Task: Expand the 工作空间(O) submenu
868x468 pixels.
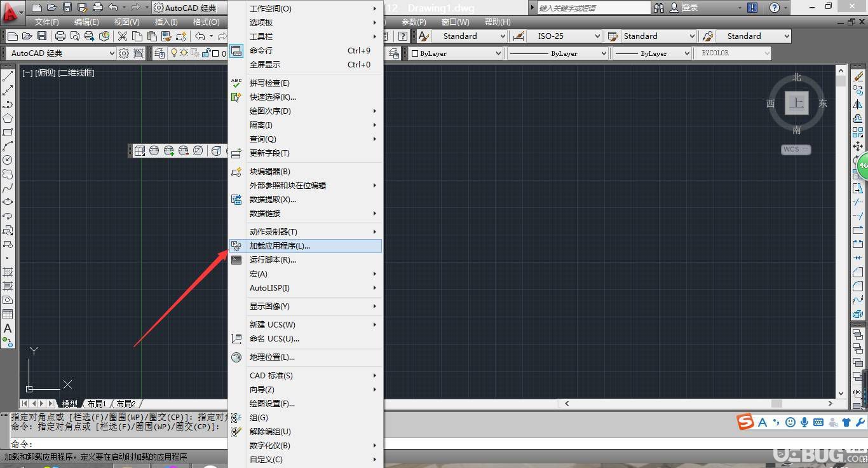Action: pyautogui.click(x=306, y=9)
